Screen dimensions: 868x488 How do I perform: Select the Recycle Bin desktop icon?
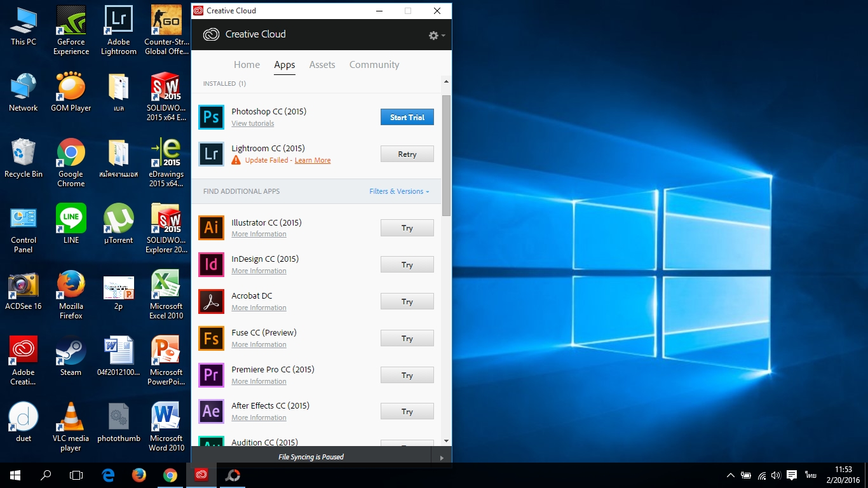(24, 159)
